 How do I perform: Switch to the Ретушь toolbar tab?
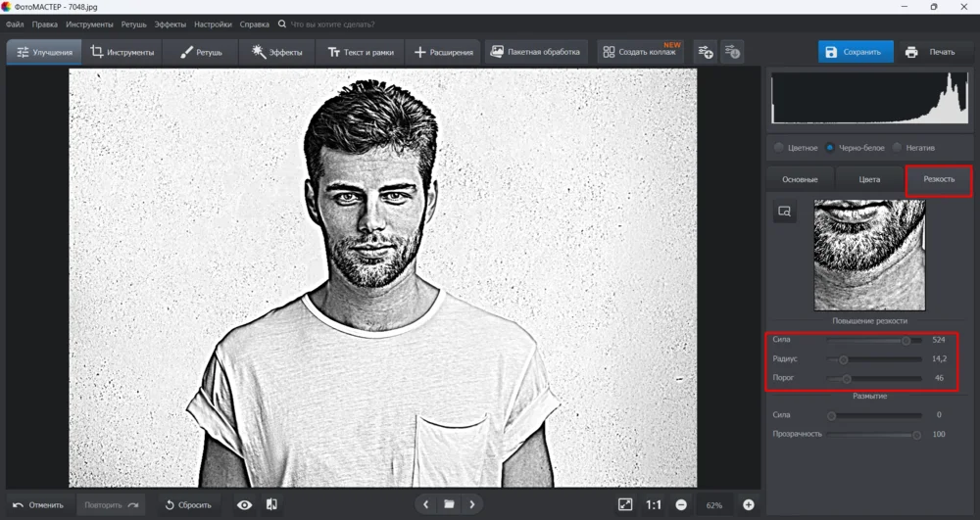pyautogui.click(x=201, y=52)
